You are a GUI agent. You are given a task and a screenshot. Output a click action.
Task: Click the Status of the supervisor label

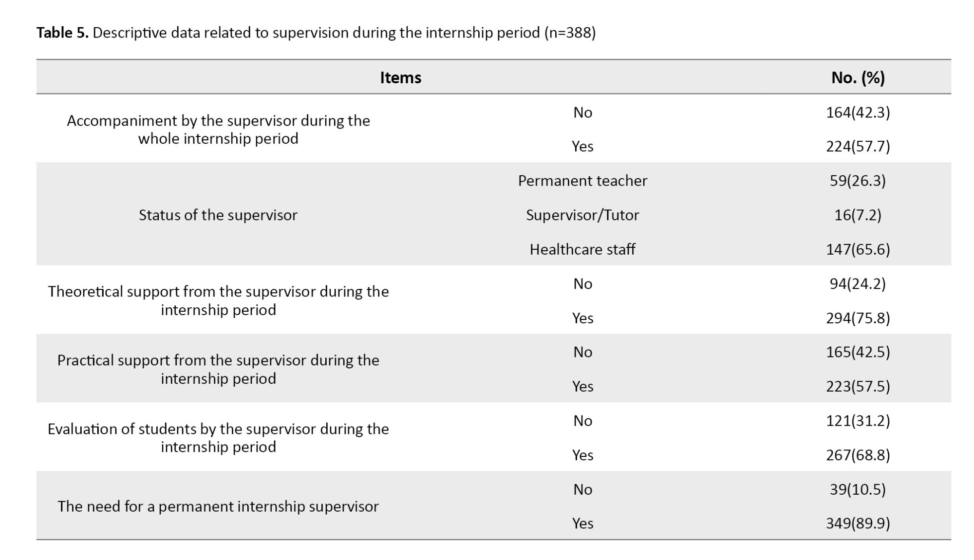tap(218, 215)
